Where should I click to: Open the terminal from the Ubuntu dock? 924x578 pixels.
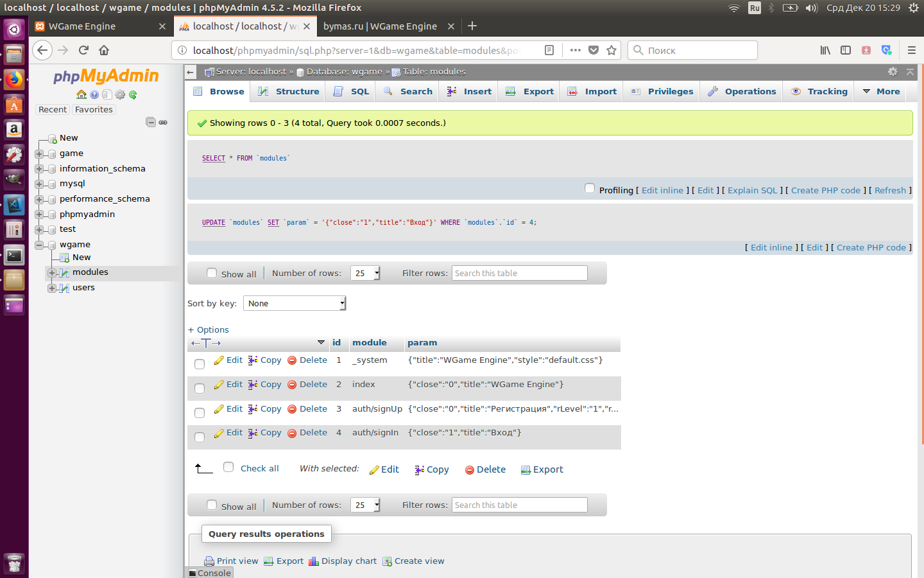[14, 256]
